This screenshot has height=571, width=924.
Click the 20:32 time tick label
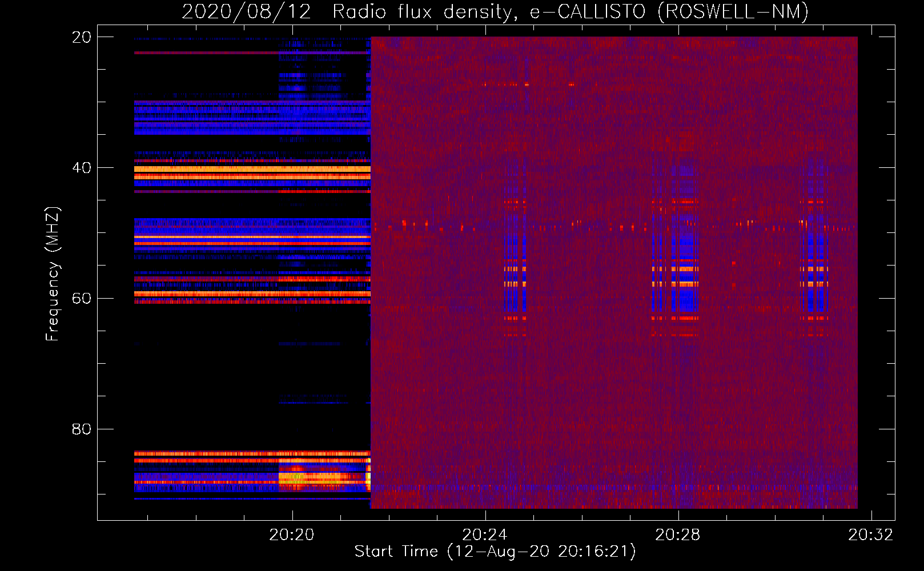click(871, 535)
